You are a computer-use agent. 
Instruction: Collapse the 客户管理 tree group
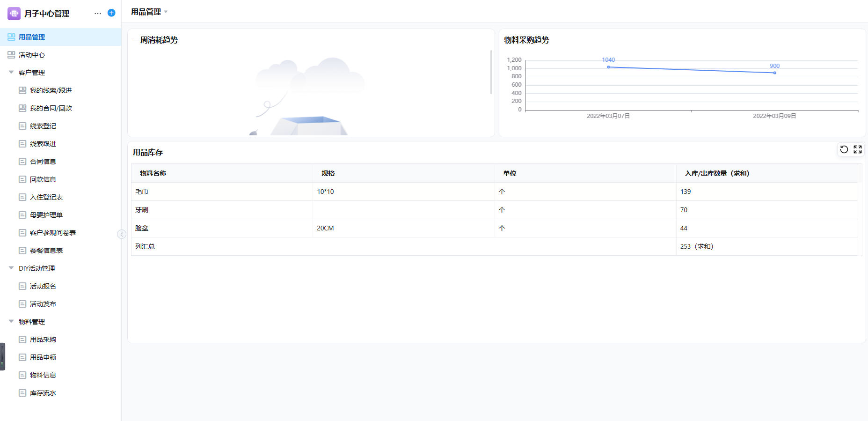tap(11, 72)
